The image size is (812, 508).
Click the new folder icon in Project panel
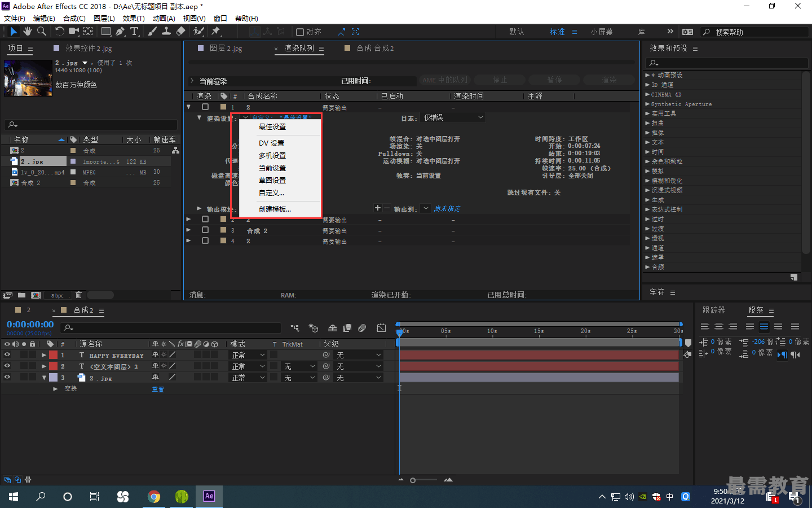pos(21,295)
